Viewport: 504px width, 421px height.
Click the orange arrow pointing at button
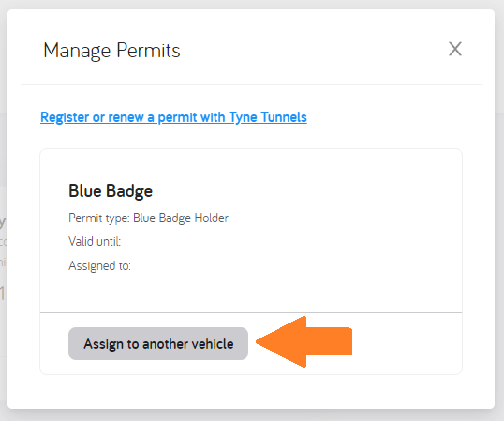tap(304, 341)
